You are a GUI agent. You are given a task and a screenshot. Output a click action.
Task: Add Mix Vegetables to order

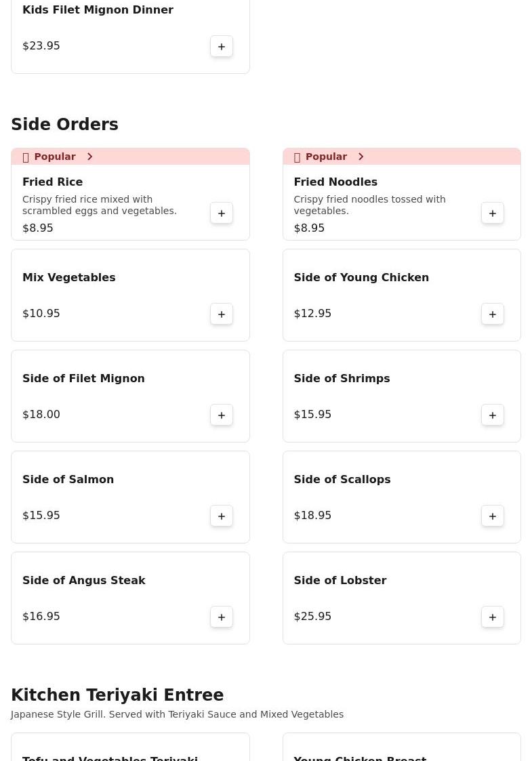coord(222,314)
